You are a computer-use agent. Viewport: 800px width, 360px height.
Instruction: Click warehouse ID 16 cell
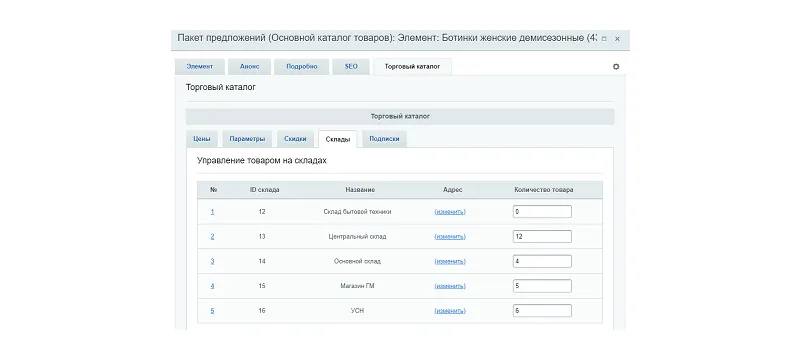pos(262,311)
